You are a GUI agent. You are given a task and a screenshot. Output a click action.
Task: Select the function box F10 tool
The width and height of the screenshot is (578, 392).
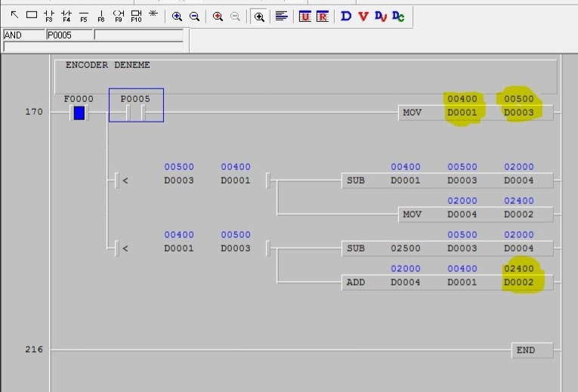click(x=136, y=16)
